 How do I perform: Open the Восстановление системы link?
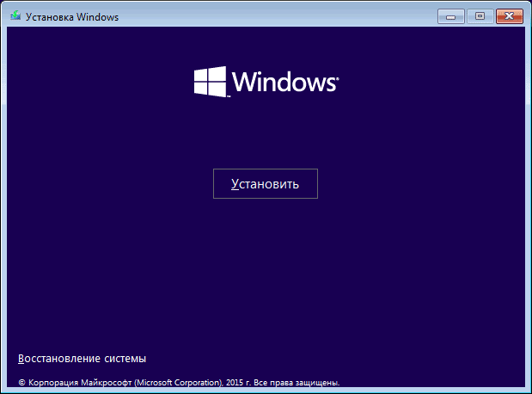coord(82,358)
